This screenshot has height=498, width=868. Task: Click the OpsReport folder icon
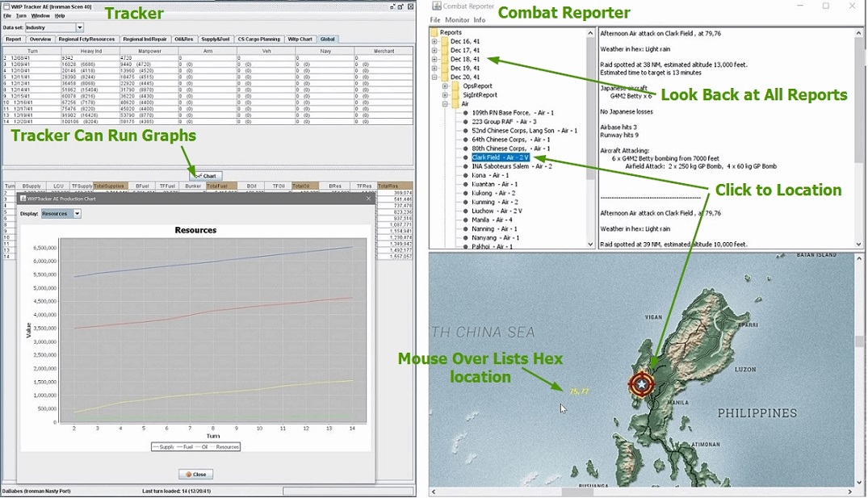click(x=455, y=86)
